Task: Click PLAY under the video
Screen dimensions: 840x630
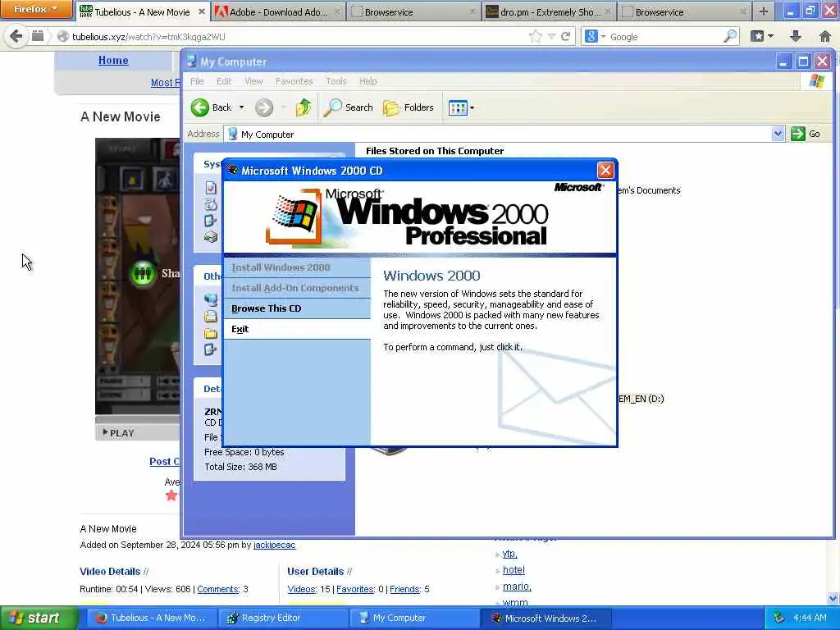Action: 118,433
